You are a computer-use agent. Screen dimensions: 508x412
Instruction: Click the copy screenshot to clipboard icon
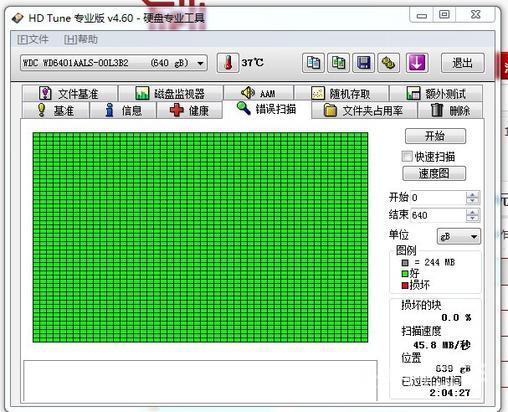click(x=338, y=63)
